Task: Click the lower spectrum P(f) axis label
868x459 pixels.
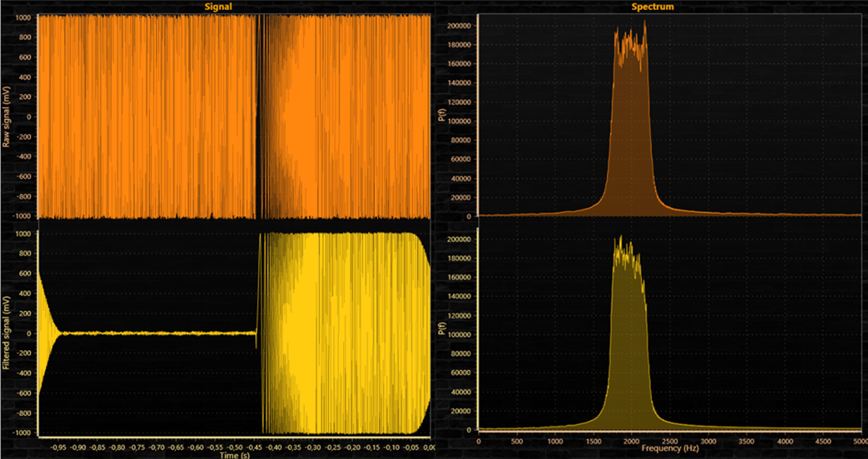Action: tap(442, 328)
